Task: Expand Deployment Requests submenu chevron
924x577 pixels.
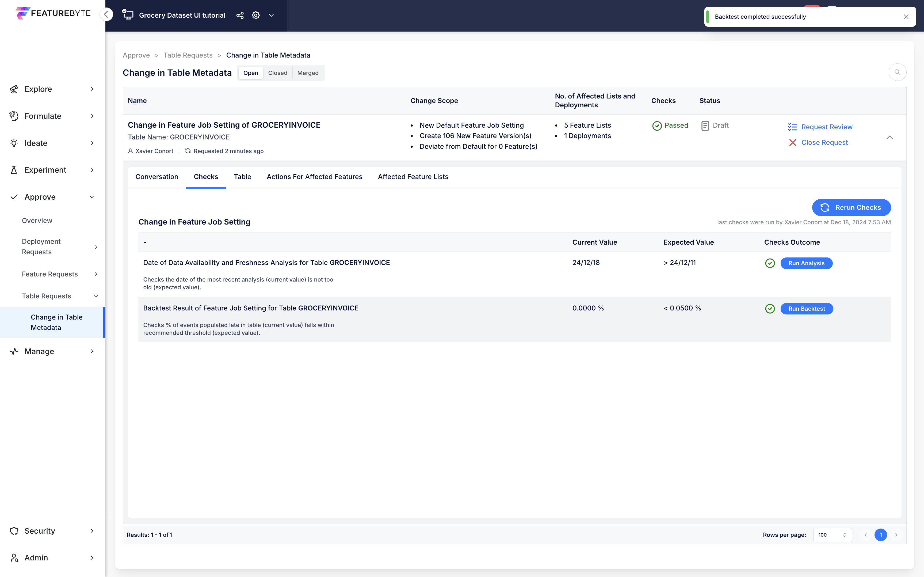Action: coord(96,247)
